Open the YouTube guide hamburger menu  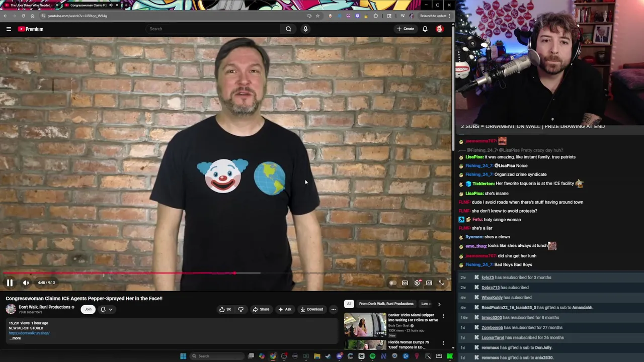coord(9,29)
